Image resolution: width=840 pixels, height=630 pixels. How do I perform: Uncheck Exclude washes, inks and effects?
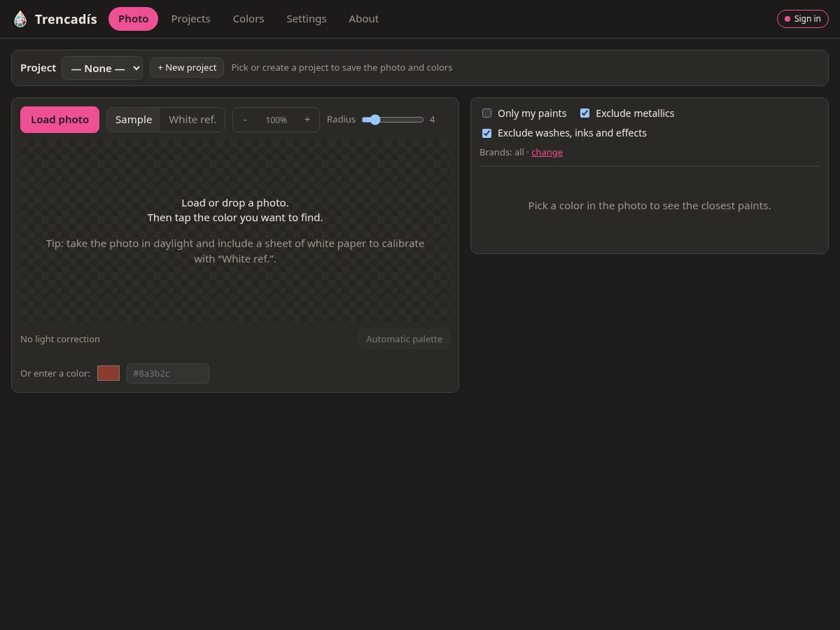[x=487, y=133]
